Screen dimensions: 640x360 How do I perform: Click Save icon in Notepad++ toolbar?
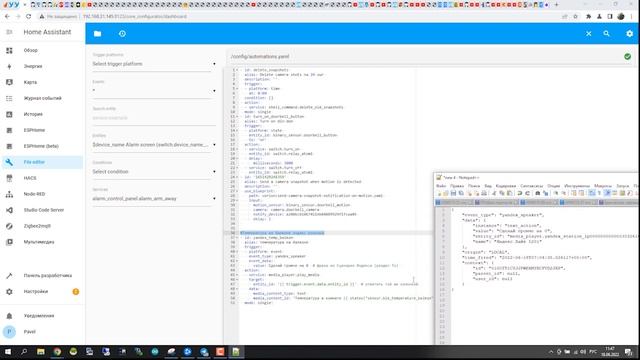[x=453, y=193]
